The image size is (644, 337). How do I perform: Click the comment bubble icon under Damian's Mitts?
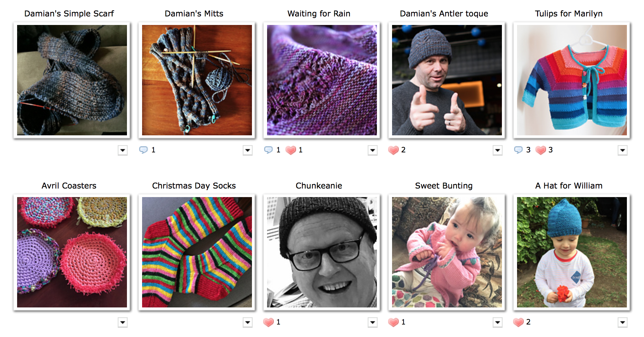143,150
